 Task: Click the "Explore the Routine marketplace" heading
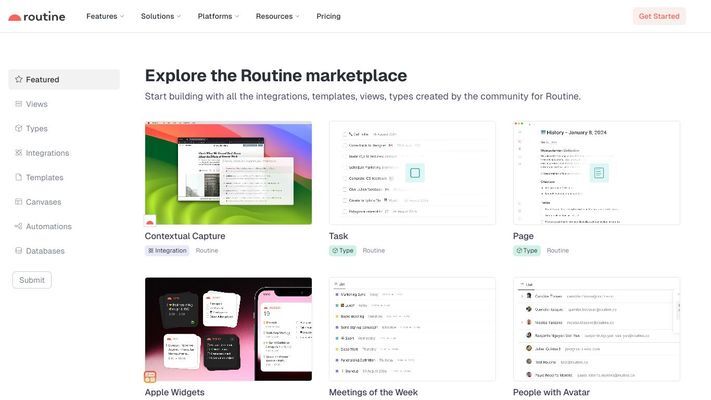tap(276, 75)
